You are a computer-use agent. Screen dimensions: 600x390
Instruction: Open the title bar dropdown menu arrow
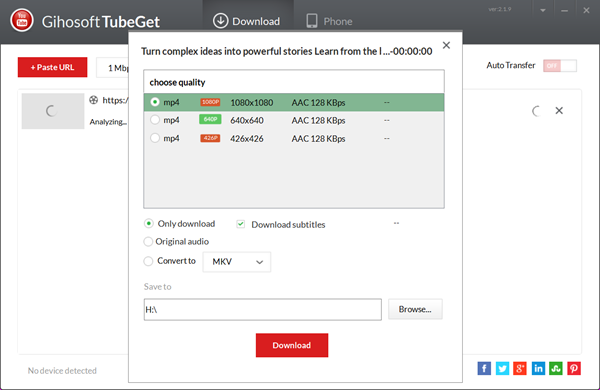pos(543,10)
